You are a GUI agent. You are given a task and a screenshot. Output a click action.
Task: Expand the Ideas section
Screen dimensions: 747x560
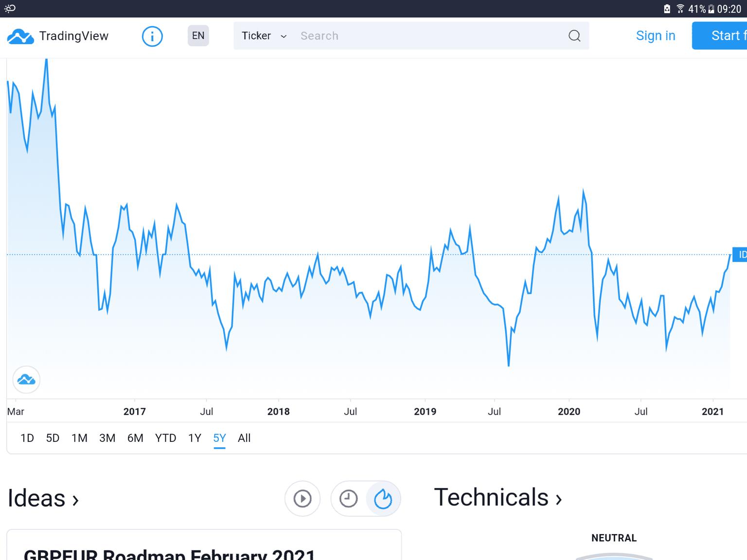[x=43, y=499]
